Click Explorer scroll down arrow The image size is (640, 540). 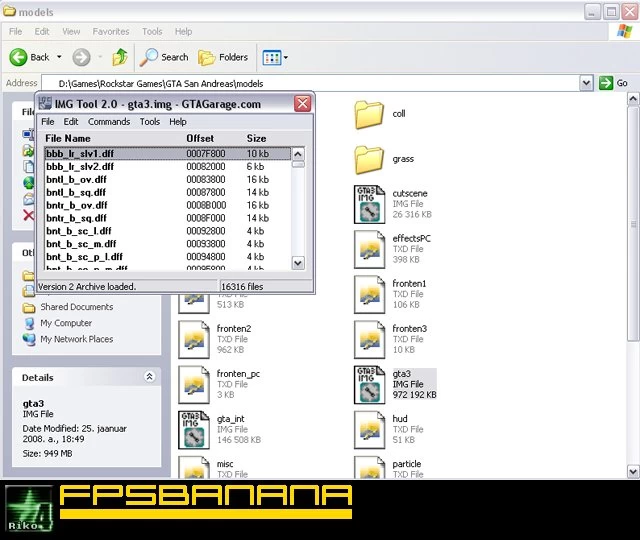(633, 471)
